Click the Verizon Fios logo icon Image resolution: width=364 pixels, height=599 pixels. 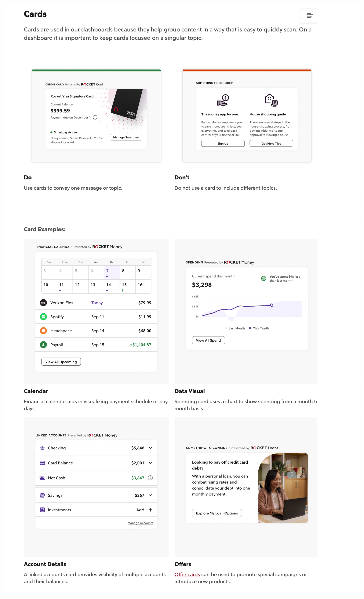[x=43, y=303]
